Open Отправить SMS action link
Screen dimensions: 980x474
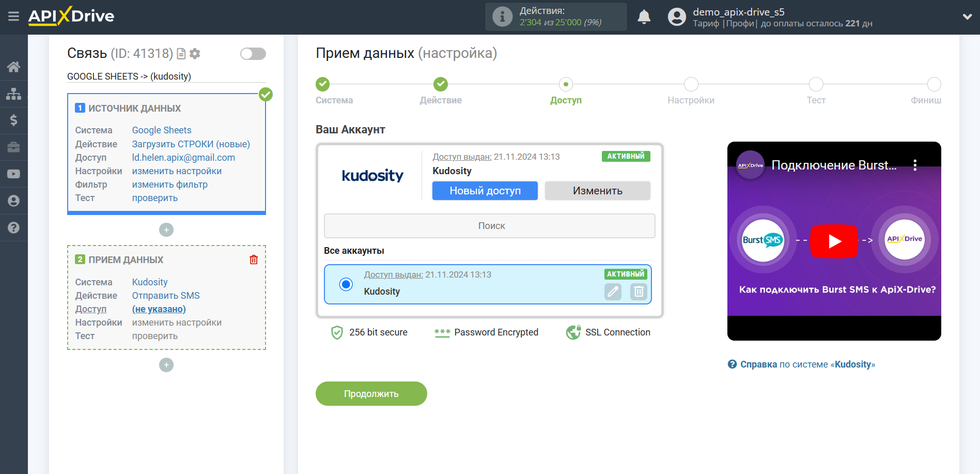(x=166, y=296)
